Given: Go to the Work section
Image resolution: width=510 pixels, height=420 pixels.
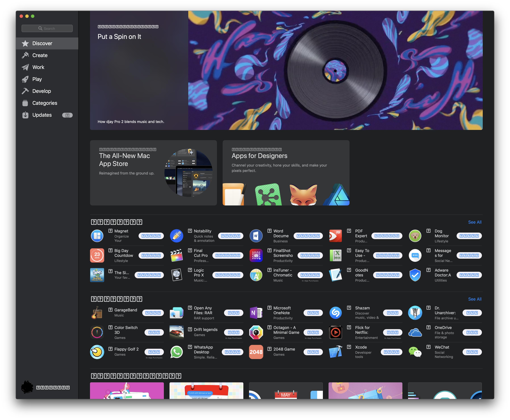Looking at the screenshot, I should point(47,67).
